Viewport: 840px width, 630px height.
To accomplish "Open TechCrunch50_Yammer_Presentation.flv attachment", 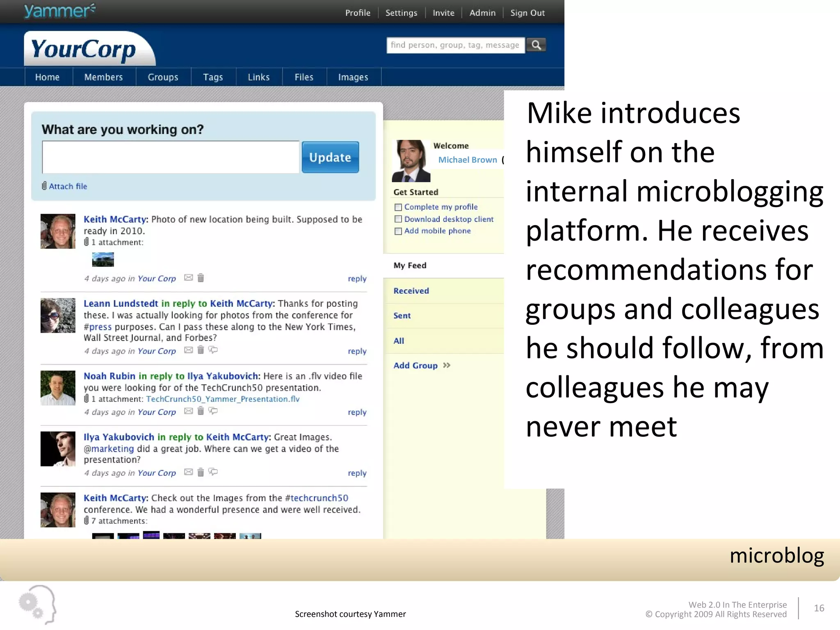I will [223, 399].
